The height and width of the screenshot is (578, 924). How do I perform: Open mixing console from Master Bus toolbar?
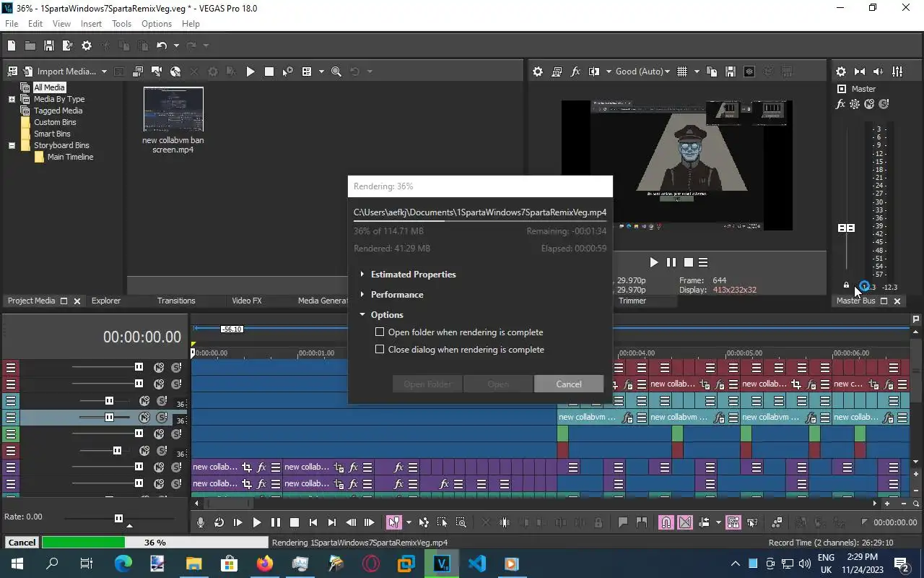(897, 72)
